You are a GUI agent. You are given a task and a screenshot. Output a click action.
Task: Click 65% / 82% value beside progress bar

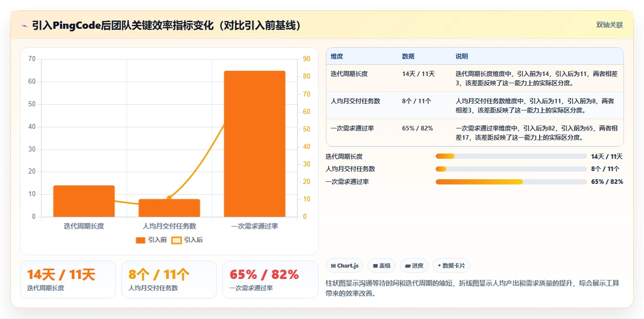point(607,182)
